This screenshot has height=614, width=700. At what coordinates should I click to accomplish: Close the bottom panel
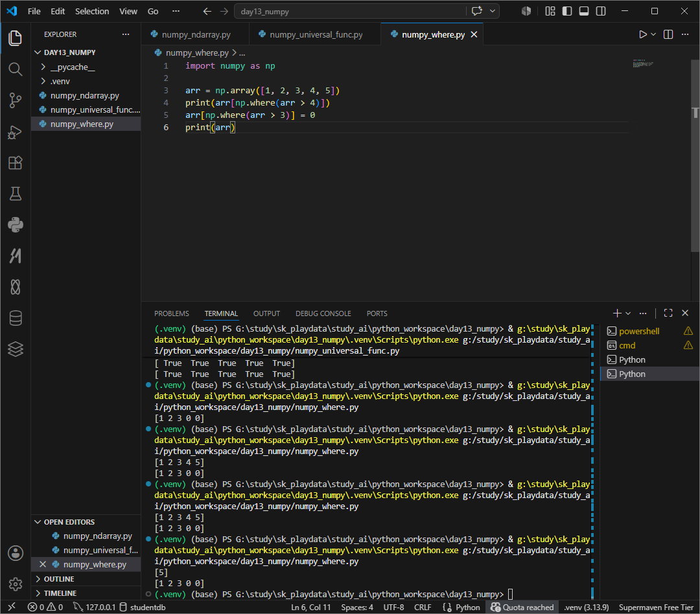pos(685,313)
